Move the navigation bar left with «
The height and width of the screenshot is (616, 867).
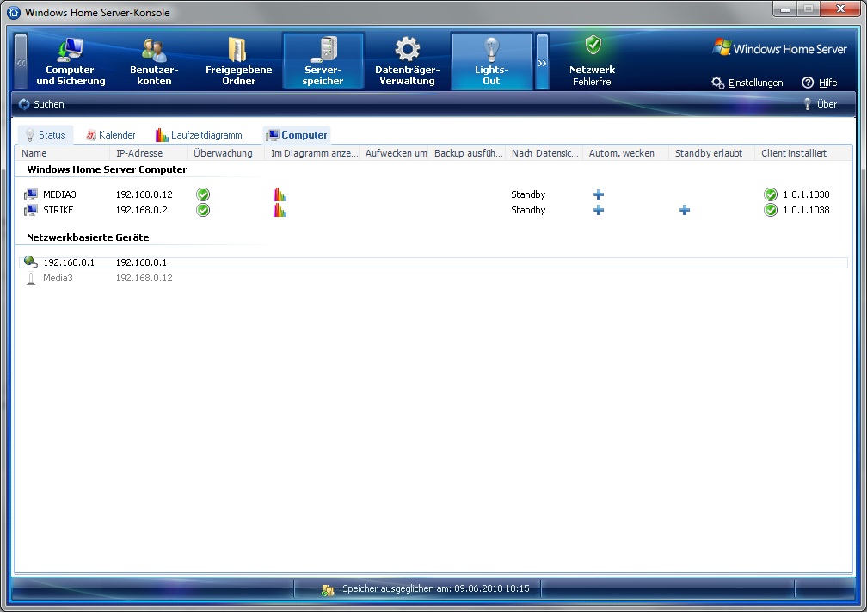[21, 61]
